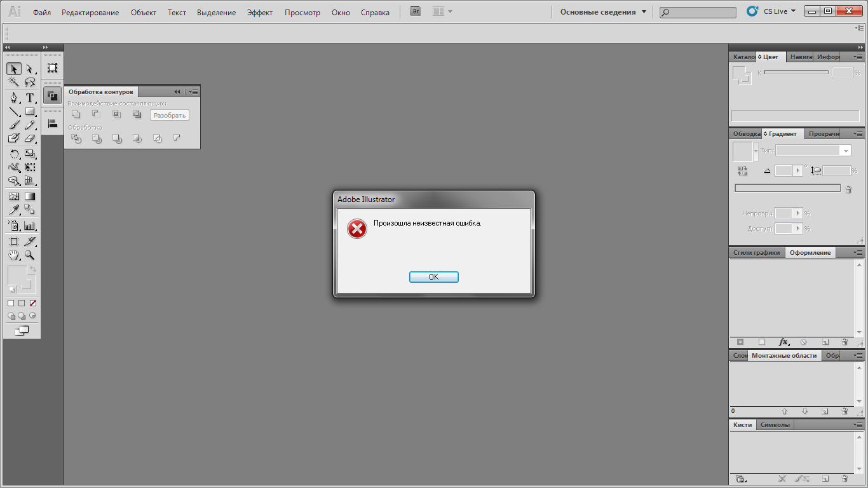Open the Align panel icon in dock
Image resolution: width=868 pixels, height=488 pixels.
[x=53, y=124]
